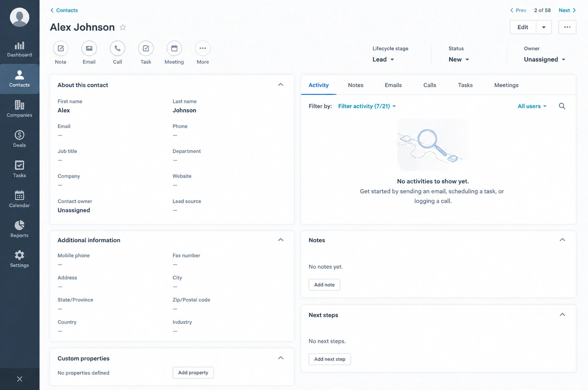Switch to the Emails tab
Image resolution: width=588 pixels, height=390 pixels.
click(x=393, y=85)
